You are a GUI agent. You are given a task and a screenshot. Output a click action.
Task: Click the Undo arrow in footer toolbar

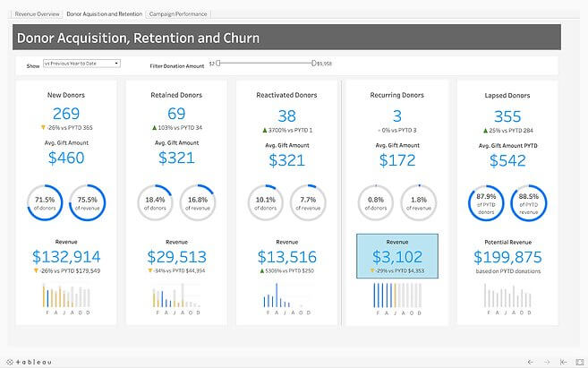pyautogui.click(x=530, y=361)
